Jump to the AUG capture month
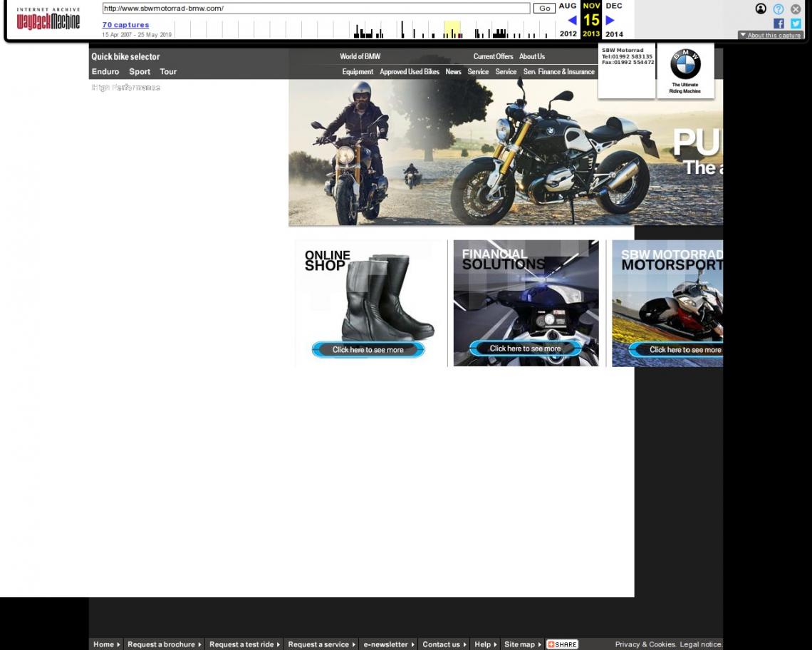 (x=568, y=6)
